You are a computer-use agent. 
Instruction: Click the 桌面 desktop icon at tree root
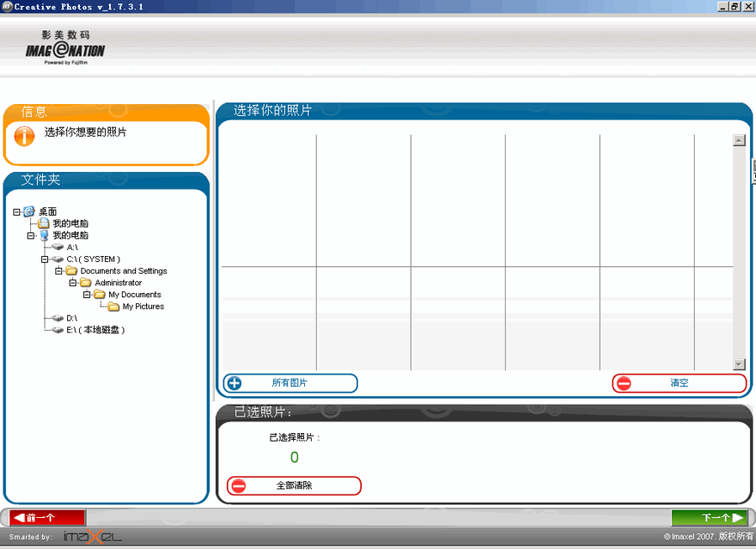coord(29,212)
